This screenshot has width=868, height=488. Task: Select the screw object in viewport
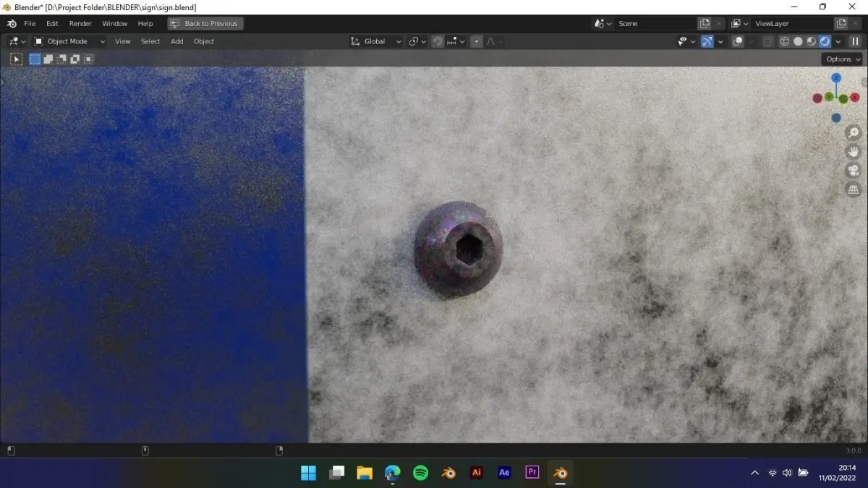point(458,249)
